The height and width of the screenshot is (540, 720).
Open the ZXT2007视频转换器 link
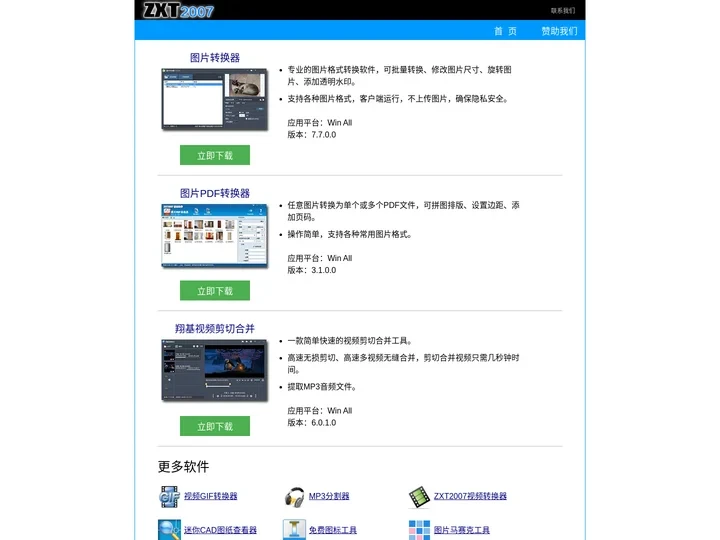click(x=470, y=496)
